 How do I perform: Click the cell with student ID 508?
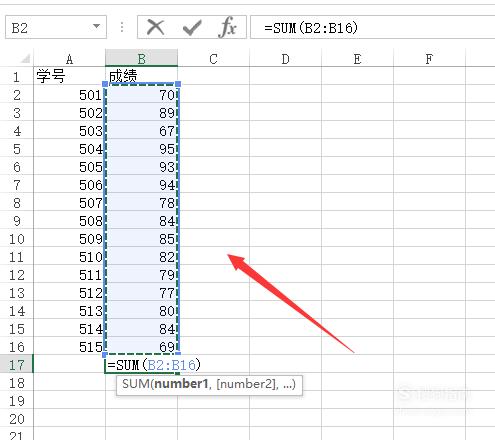(69, 221)
